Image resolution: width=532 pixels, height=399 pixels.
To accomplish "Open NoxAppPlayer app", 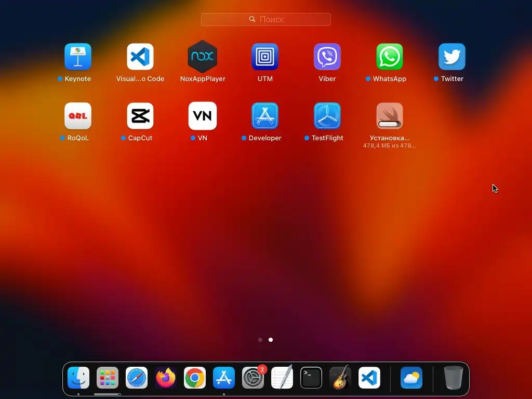I will (x=203, y=57).
